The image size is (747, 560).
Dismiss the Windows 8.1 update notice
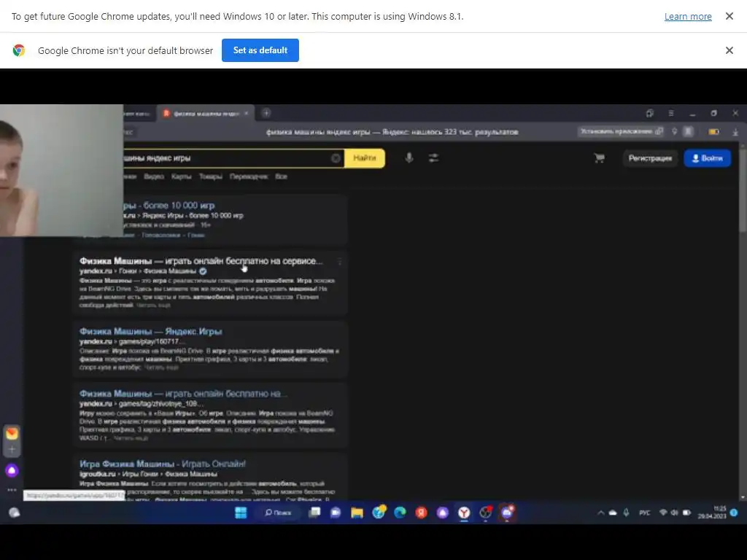click(x=729, y=16)
